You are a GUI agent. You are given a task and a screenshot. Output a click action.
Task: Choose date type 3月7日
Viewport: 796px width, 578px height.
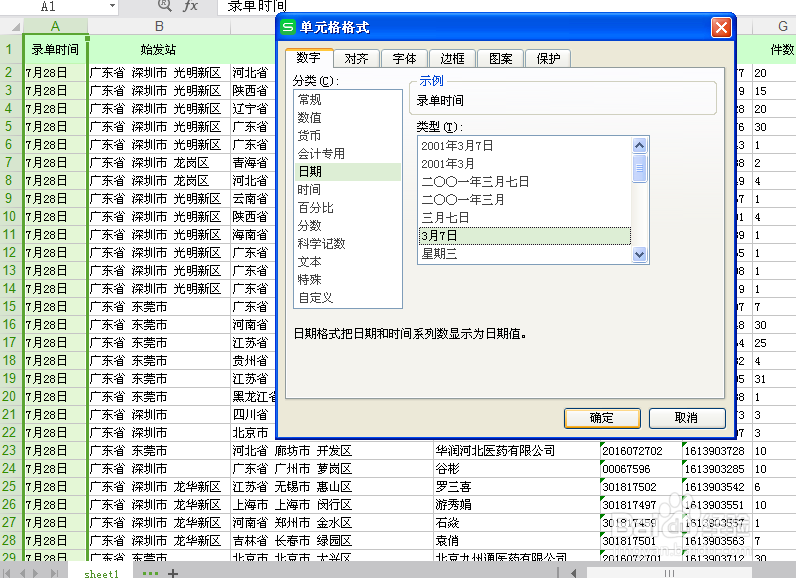(x=525, y=236)
